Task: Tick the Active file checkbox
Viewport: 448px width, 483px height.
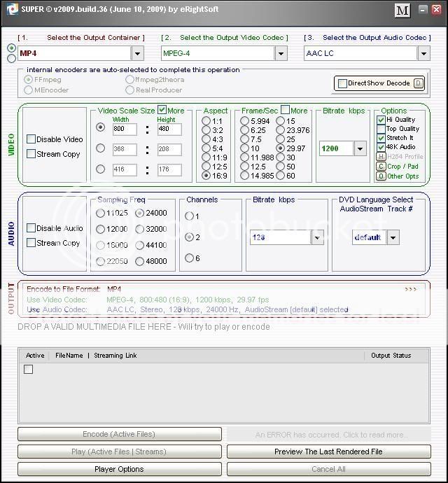Action: tap(28, 369)
